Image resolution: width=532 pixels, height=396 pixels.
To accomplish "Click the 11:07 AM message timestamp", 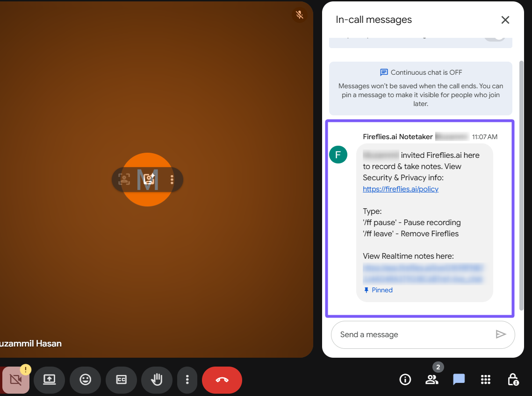I will 484,137.
